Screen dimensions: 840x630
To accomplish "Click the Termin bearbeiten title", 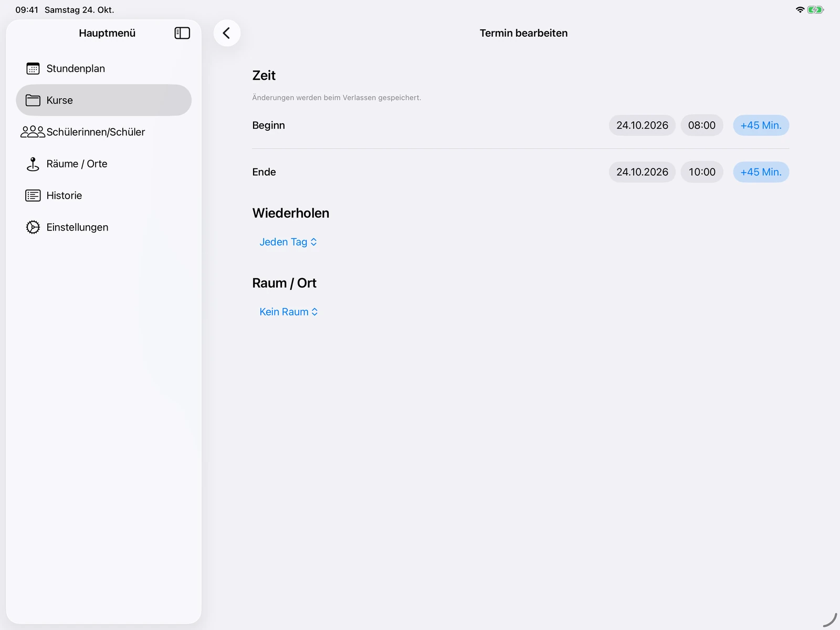I will [x=523, y=33].
